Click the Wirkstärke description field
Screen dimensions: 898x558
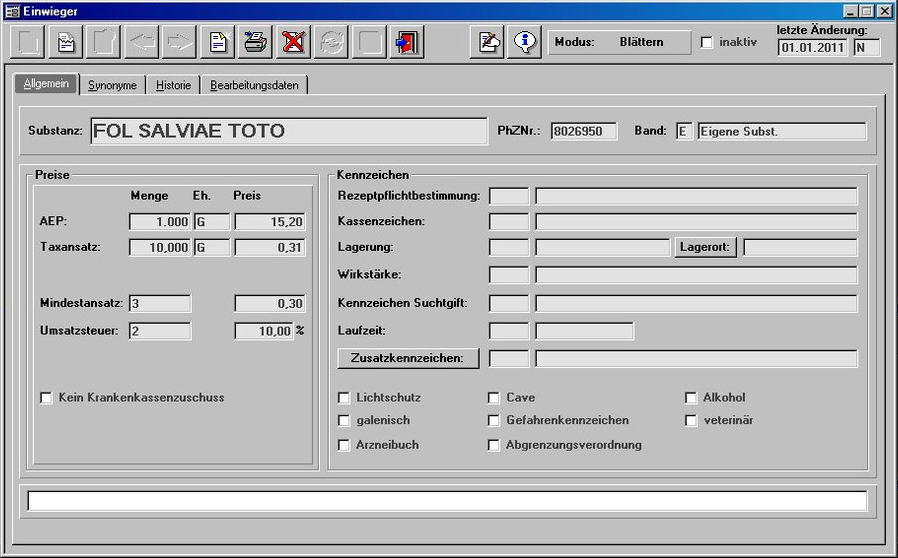click(x=696, y=274)
